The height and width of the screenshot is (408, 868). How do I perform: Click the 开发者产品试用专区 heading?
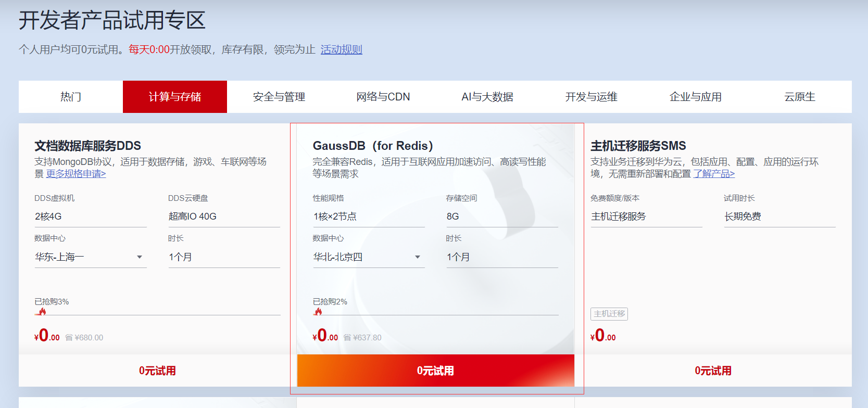112,20
